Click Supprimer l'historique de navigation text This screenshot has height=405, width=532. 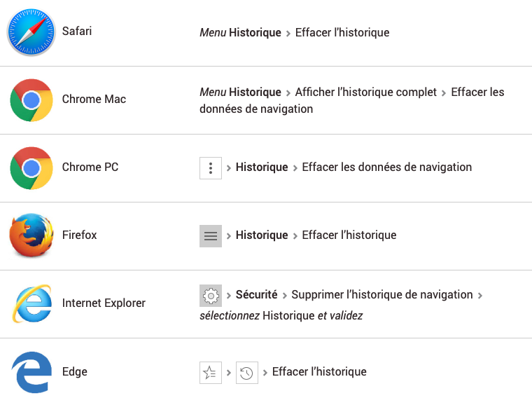[382, 295]
